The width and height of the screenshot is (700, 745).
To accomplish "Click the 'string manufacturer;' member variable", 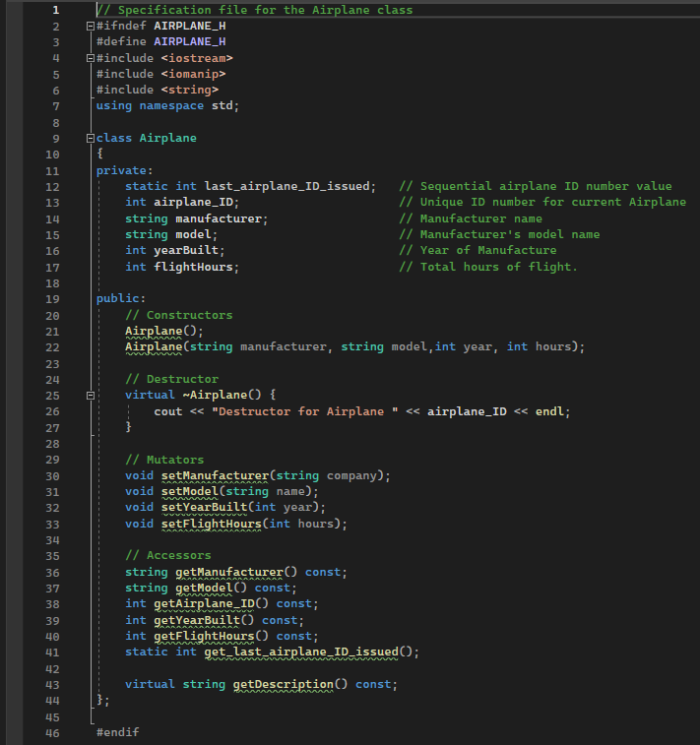I will coord(196,218).
